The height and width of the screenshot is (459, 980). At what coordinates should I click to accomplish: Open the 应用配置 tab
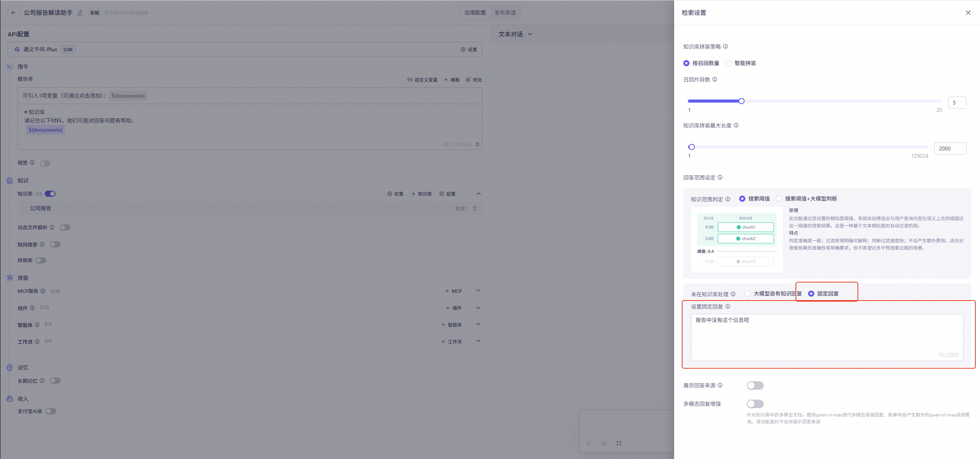click(x=475, y=13)
